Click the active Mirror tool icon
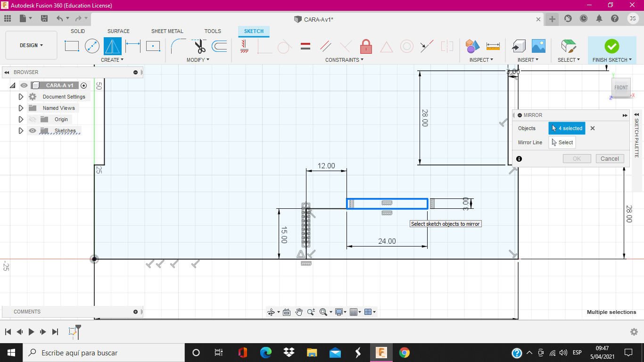 pyautogui.click(x=113, y=46)
